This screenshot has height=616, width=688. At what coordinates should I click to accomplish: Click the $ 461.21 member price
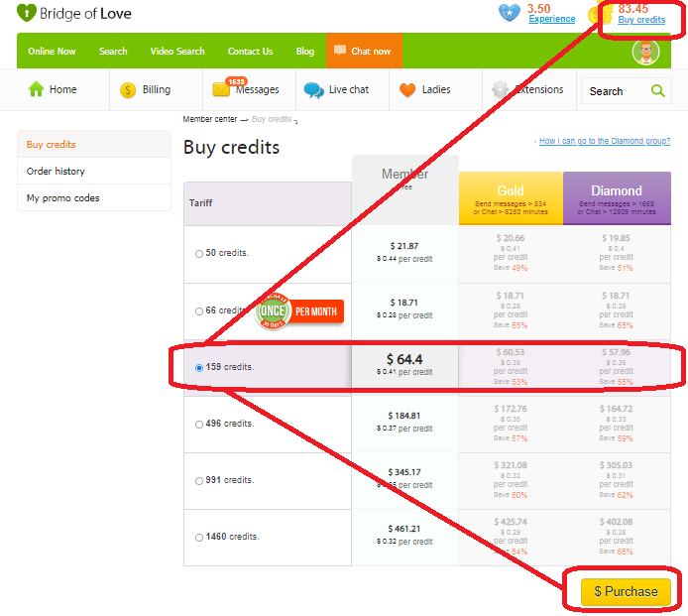pos(404,529)
